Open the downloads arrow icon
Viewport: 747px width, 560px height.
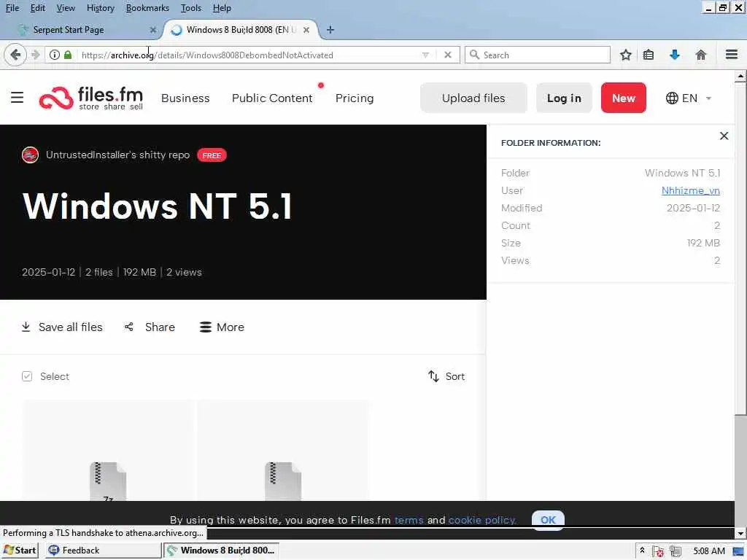[x=675, y=55]
